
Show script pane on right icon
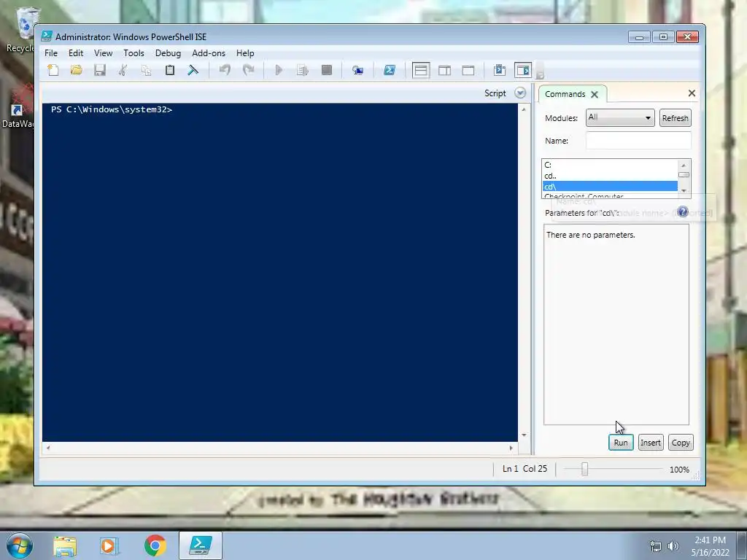444,71
